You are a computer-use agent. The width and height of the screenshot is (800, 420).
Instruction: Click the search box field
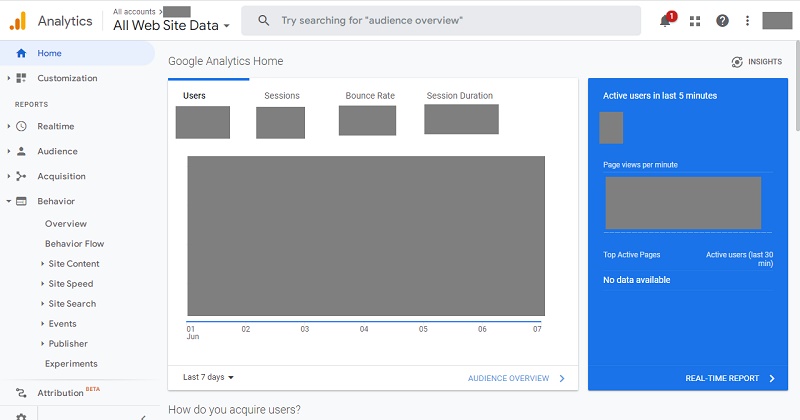[x=441, y=20]
